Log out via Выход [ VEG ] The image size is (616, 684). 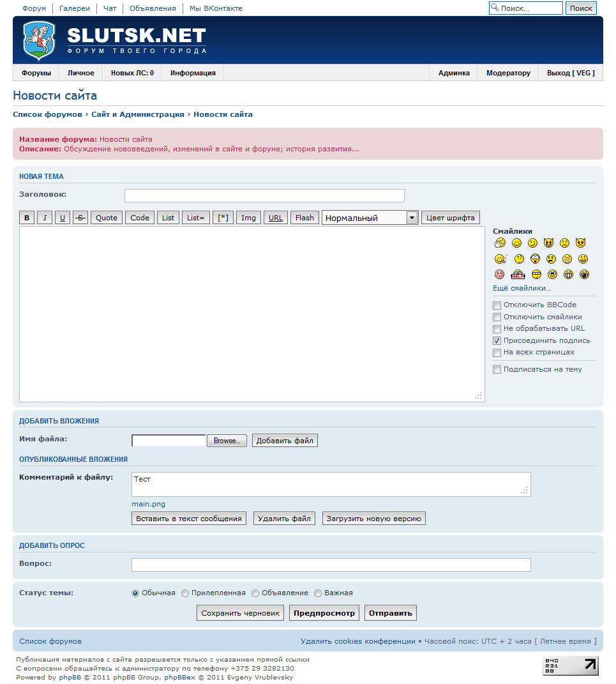point(571,73)
